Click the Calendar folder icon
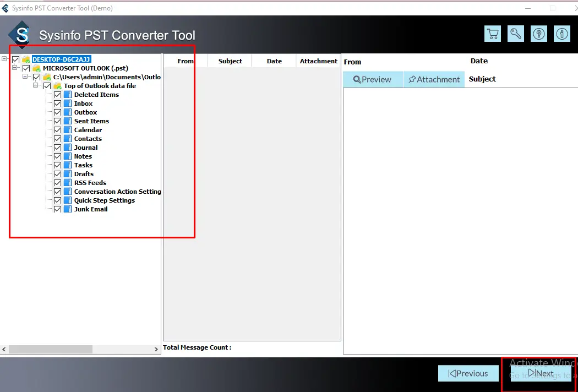Image resolution: width=578 pixels, height=392 pixels. 68,130
